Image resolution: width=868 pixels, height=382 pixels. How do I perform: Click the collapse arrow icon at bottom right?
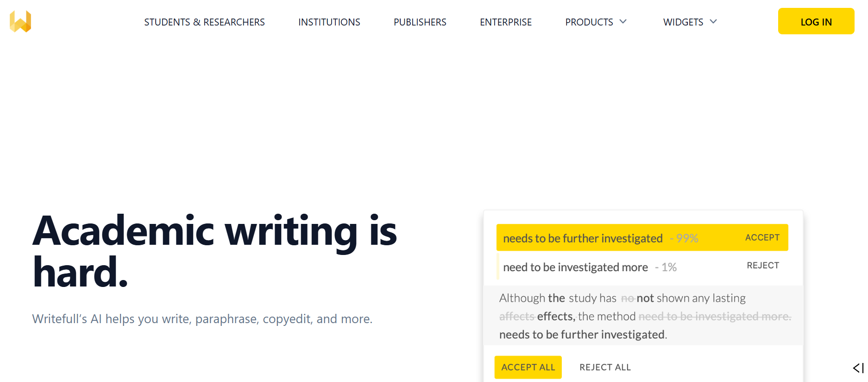858,368
